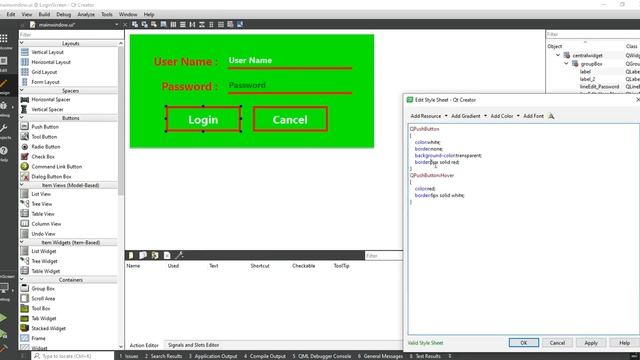This screenshot has width=640, height=360.
Task: Open the Application Output pane
Action: (213, 356)
